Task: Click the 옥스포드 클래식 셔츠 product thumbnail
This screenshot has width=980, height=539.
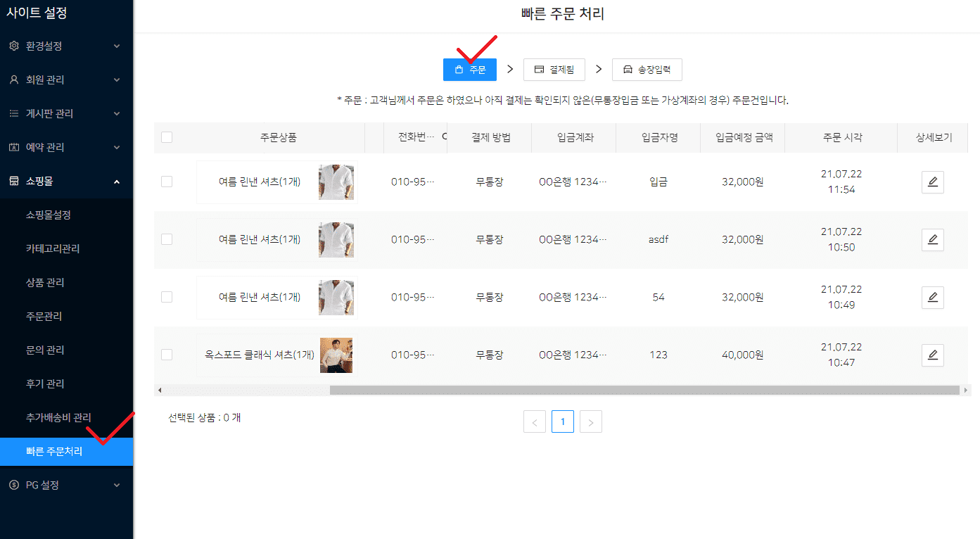Action: tap(336, 355)
